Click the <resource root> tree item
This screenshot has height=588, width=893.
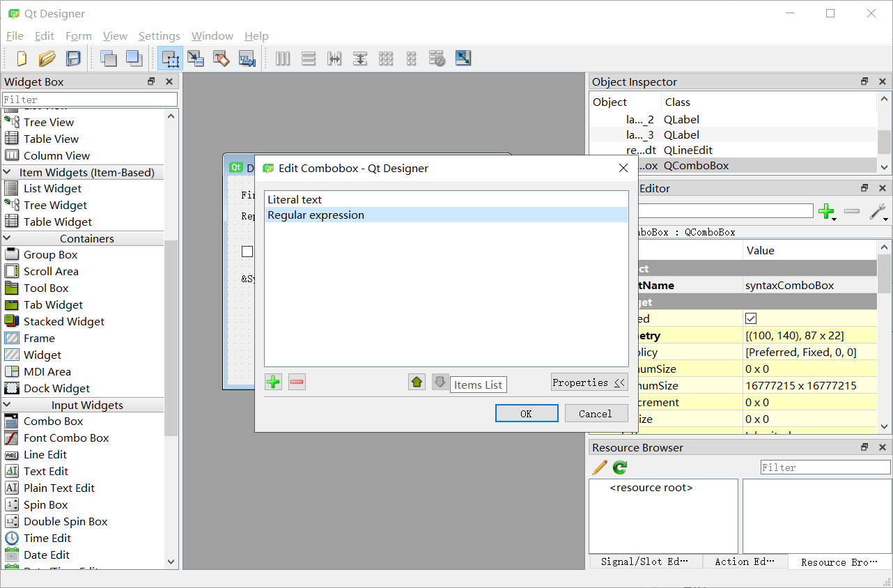[651, 488]
